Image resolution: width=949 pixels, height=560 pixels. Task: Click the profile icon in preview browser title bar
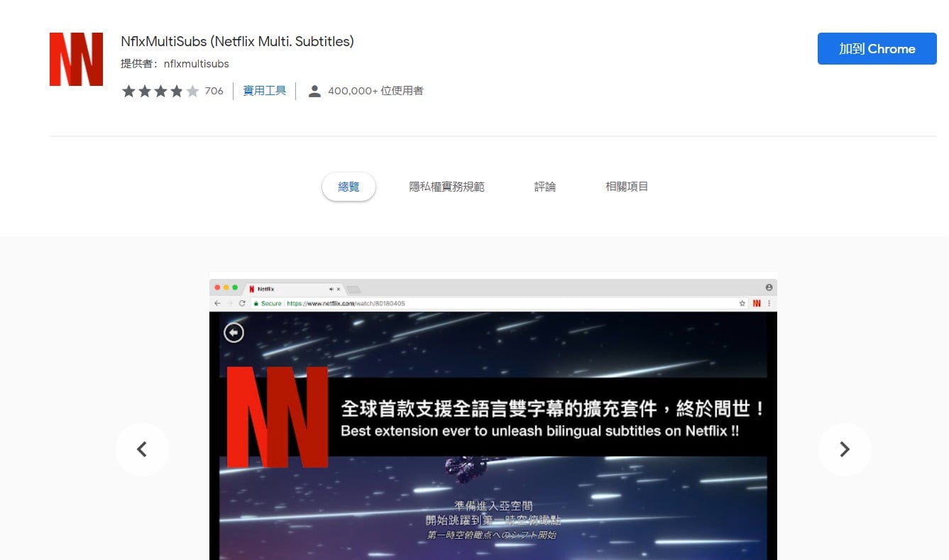769,287
